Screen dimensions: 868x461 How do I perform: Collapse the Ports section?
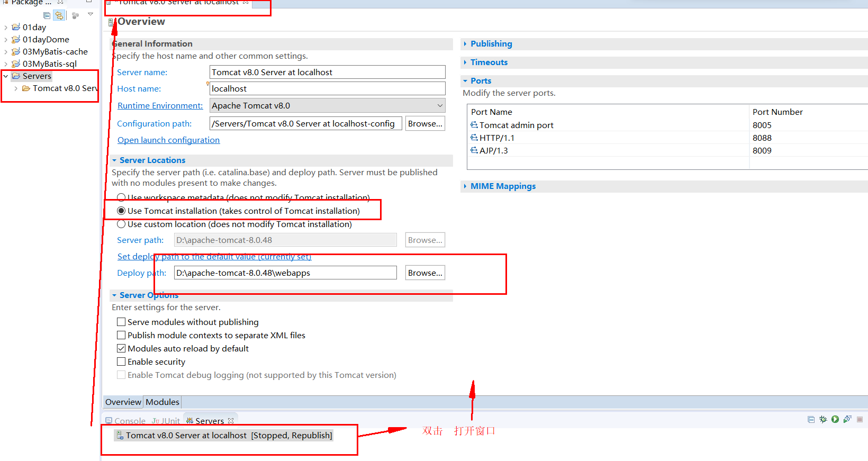pyautogui.click(x=465, y=81)
